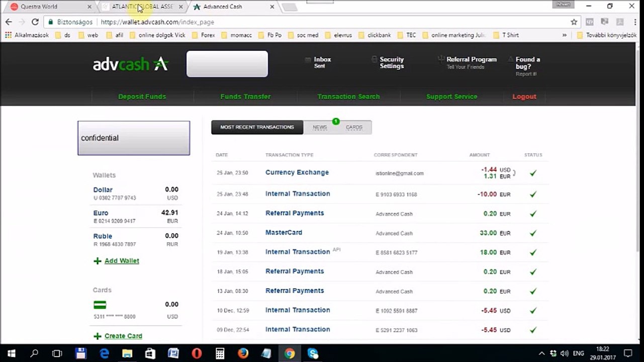Screen dimensions: 644x362
Task: Click the Security Settings lock icon
Action: point(374,59)
